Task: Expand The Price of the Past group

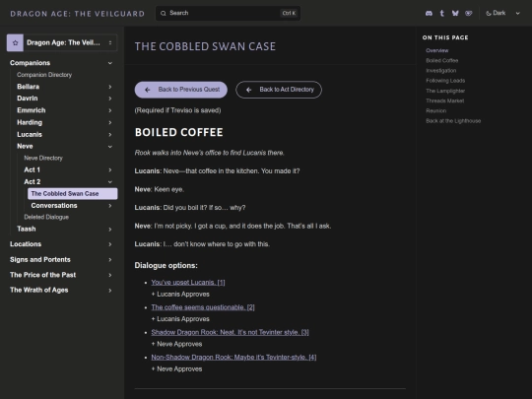Action: tap(61, 275)
